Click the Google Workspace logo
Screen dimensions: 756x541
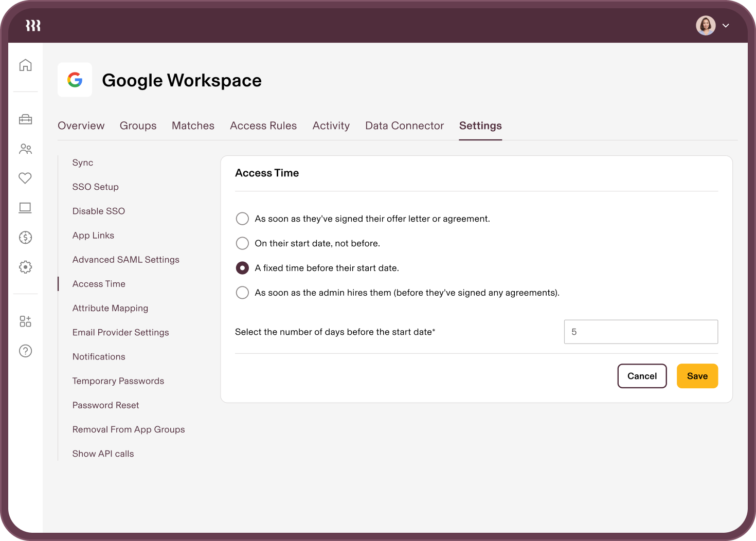[75, 80]
